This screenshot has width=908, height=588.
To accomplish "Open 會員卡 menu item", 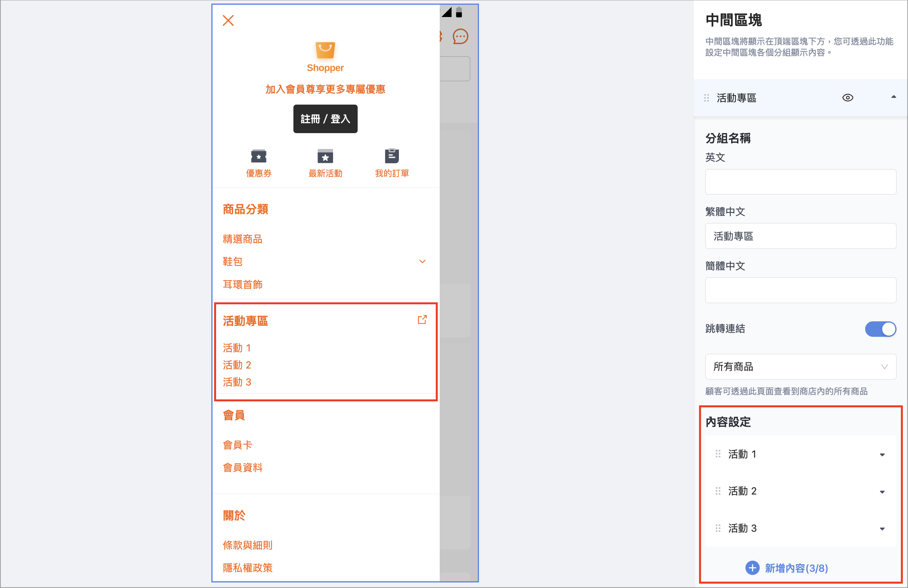I will (x=238, y=445).
